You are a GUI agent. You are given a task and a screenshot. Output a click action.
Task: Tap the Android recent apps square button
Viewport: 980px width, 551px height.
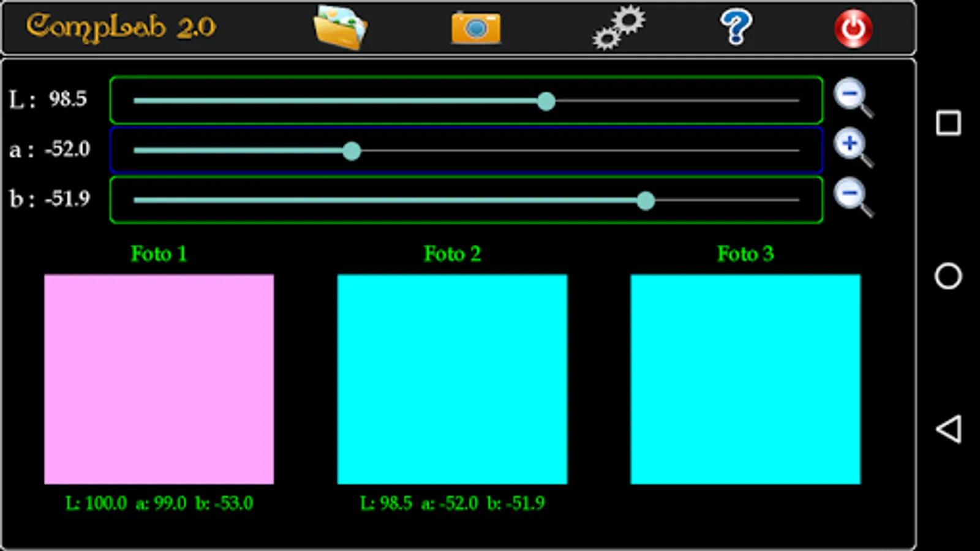[x=948, y=123]
